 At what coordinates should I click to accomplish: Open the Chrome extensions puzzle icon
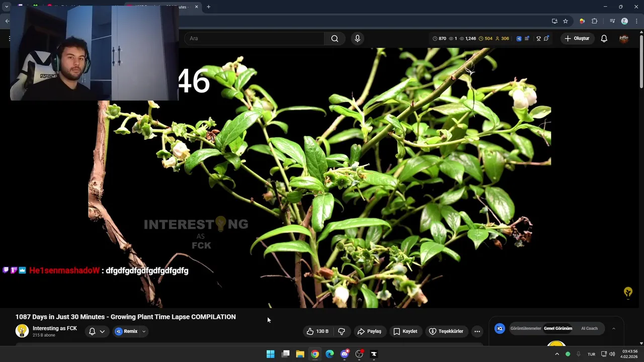point(594,21)
